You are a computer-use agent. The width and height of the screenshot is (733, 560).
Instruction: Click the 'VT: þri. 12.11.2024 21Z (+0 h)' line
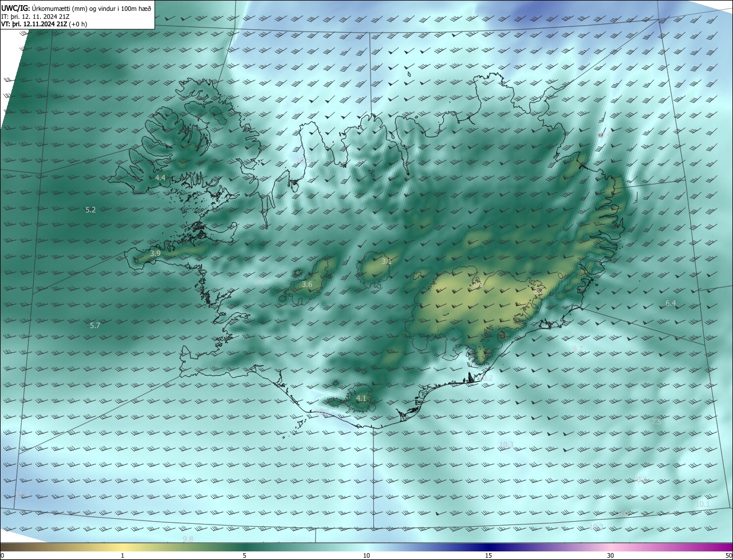click(44, 24)
